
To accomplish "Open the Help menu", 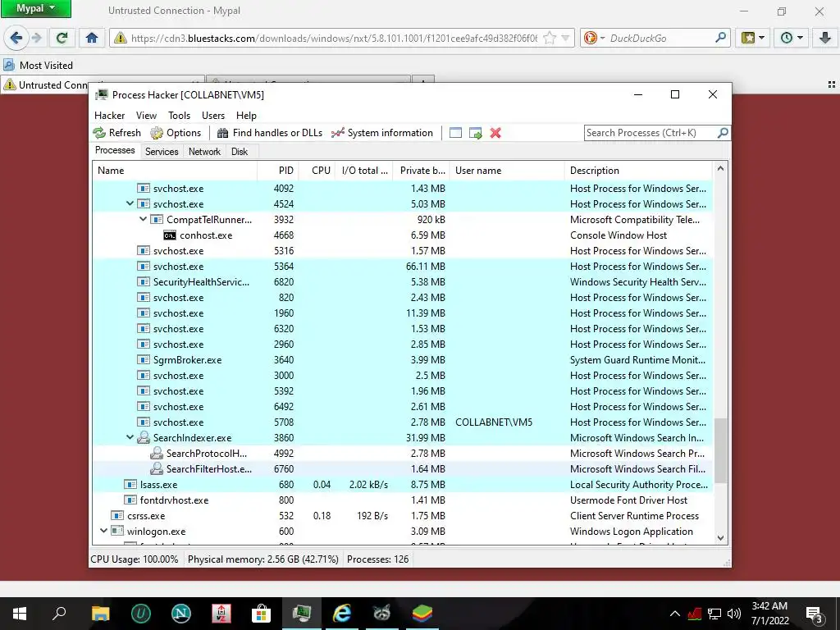I will click(x=246, y=115).
